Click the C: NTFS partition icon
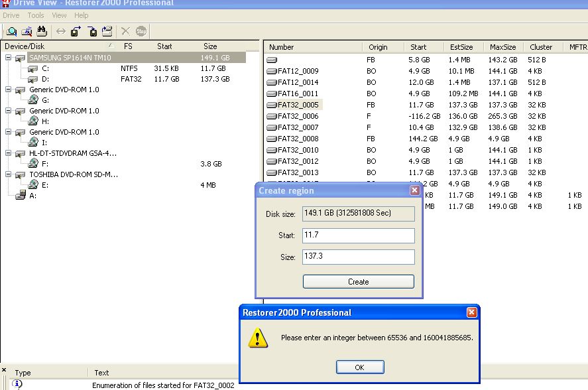 [x=33, y=69]
